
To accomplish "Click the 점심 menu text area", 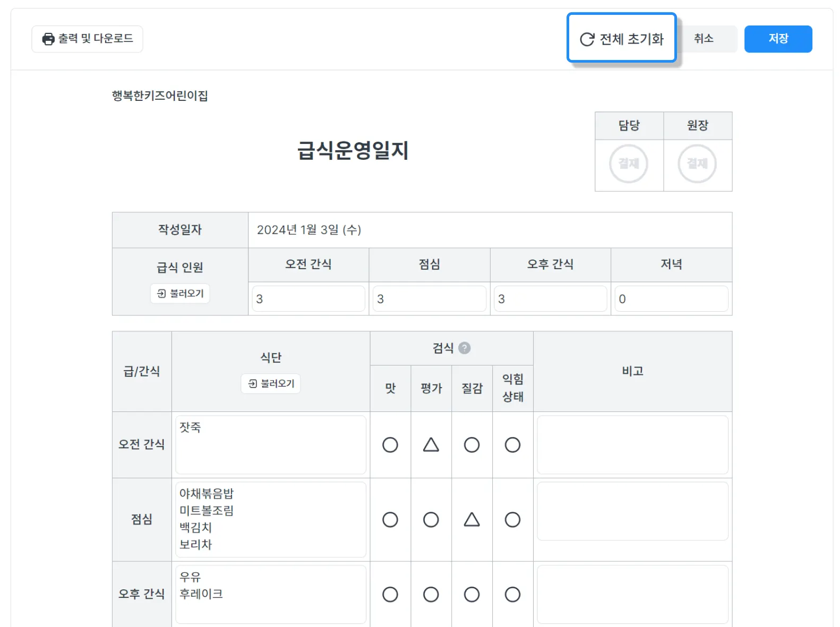I will (271, 519).
